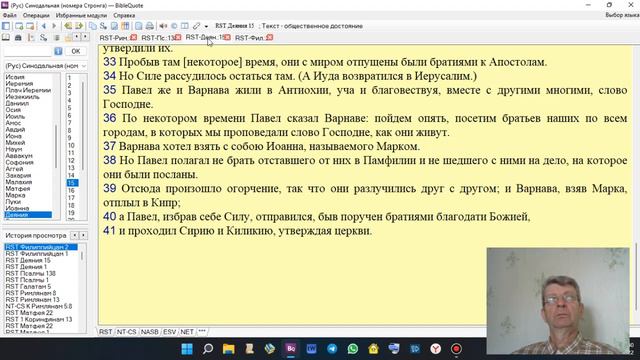Viewport: 640px width, 360px height.
Task: Open history entry 'RST Филиппийцам 1'
Action: click(x=37, y=253)
